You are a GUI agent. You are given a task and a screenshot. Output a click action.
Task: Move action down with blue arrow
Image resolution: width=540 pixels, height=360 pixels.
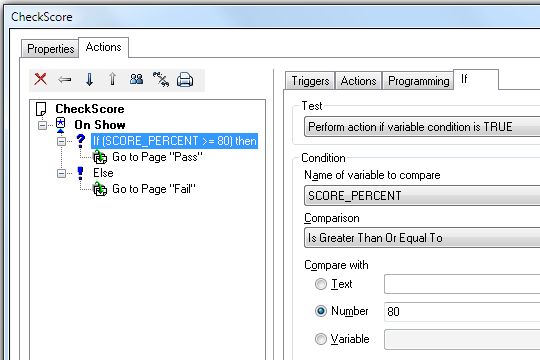89,80
